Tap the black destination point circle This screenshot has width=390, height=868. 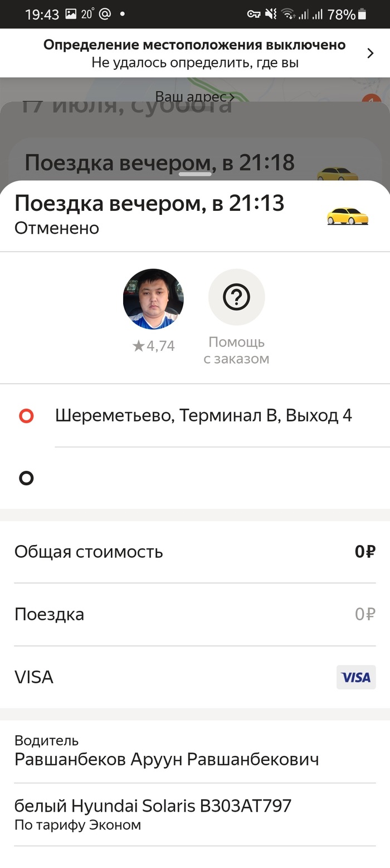[26, 478]
